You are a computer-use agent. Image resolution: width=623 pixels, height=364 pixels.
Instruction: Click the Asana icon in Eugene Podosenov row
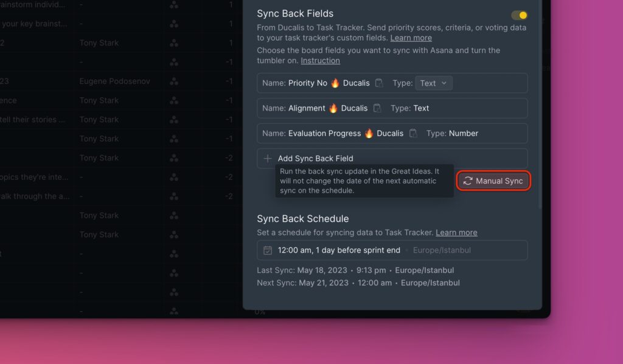(x=174, y=81)
